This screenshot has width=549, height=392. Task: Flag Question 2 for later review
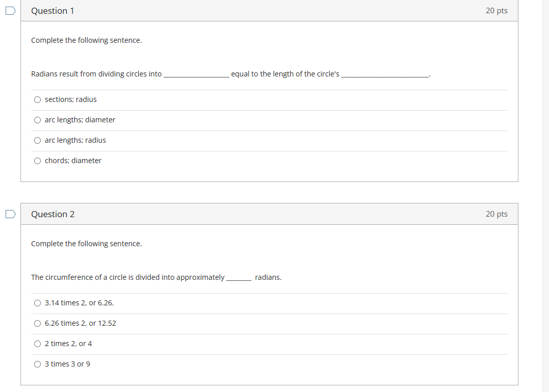(x=10, y=214)
